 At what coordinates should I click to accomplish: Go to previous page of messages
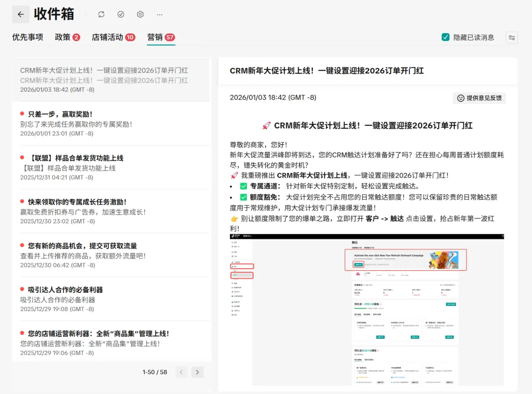(x=181, y=372)
